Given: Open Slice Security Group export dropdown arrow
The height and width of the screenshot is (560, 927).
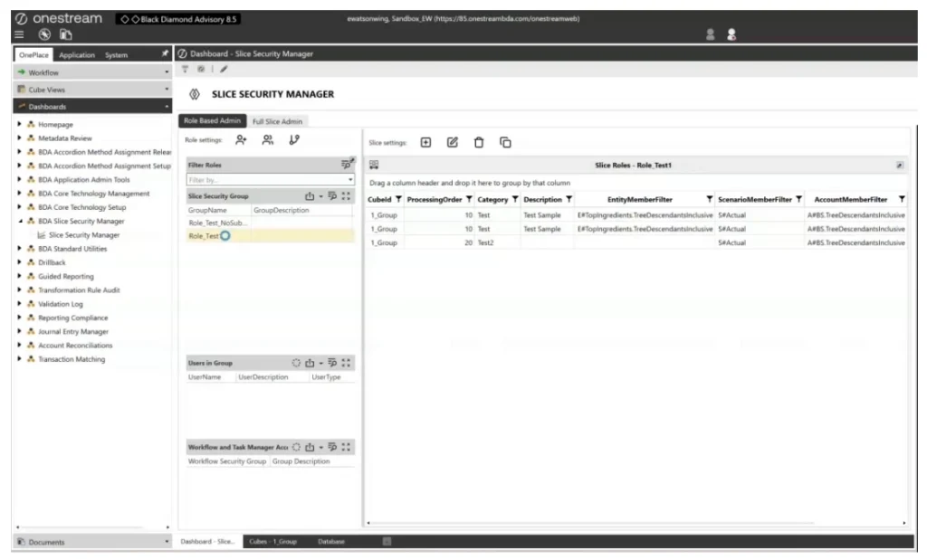Looking at the screenshot, I should coord(321,196).
